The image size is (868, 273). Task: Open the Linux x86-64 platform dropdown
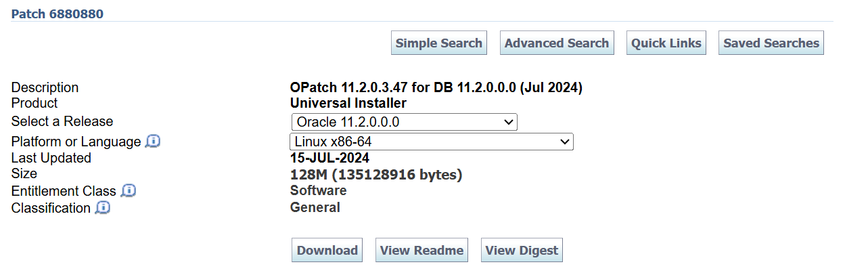click(432, 142)
